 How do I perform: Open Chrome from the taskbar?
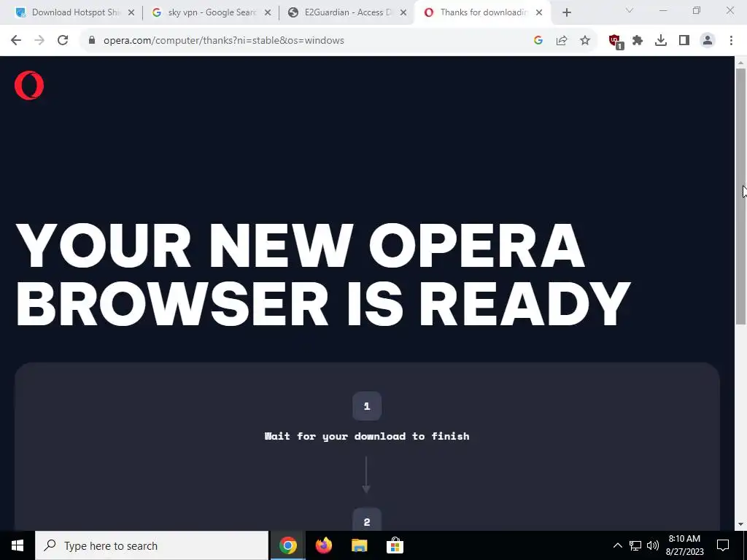click(x=287, y=545)
